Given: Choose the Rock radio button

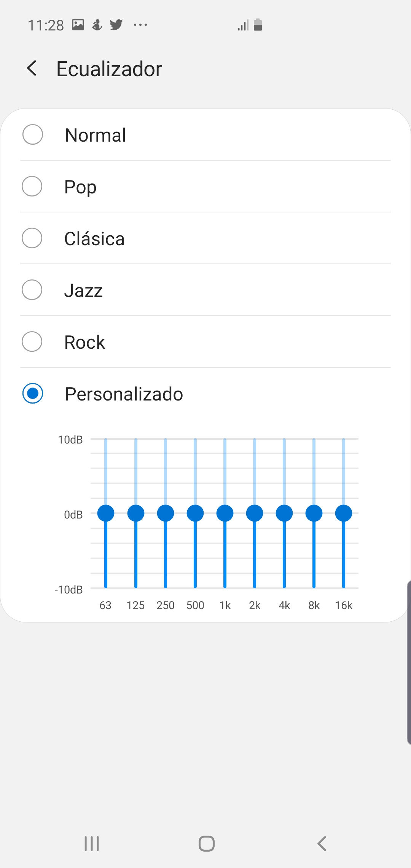Looking at the screenshot, I should pyautogui.click(x=32, y=341).
